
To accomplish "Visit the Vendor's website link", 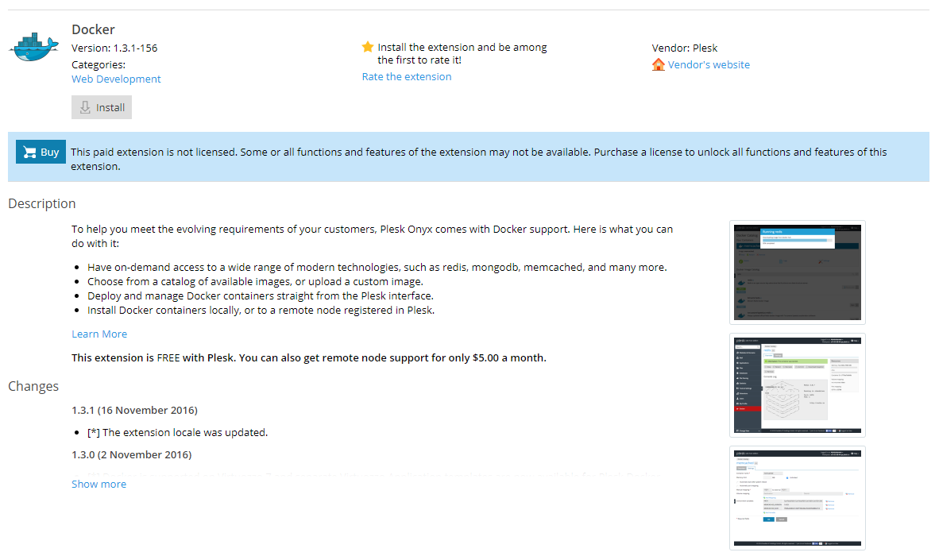I will [x=709, y=65].
